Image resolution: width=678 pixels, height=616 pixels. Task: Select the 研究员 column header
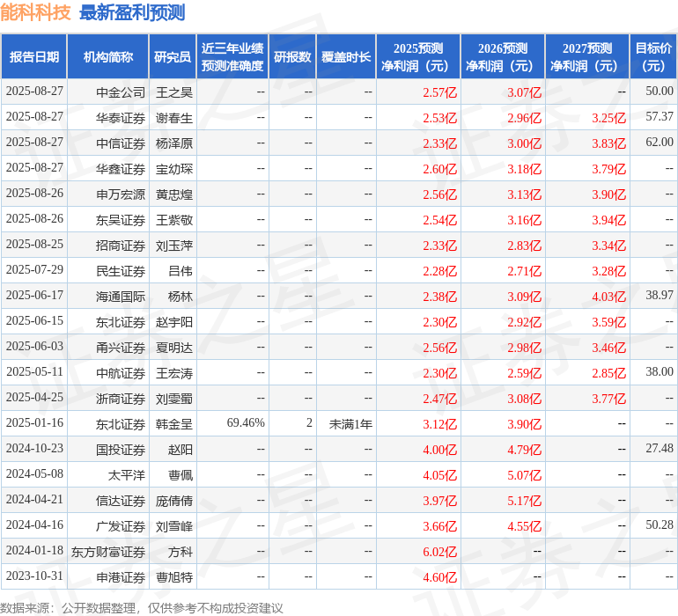point(173,56)
